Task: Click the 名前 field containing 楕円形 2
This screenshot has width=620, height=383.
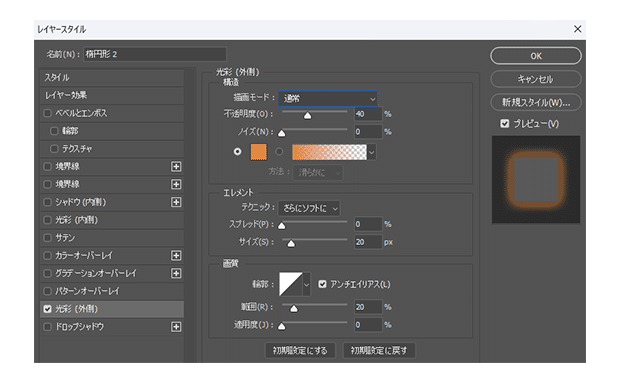Action: click(x=155, y=54)
